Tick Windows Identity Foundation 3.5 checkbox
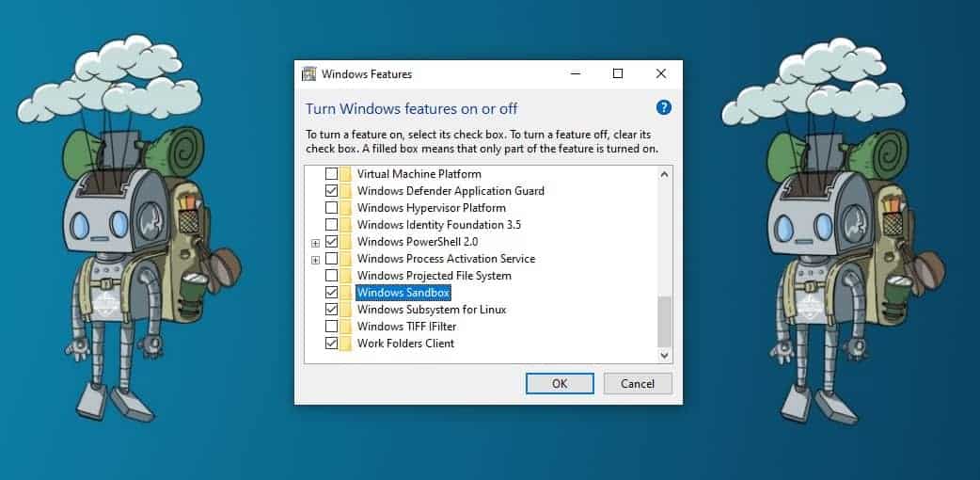Image resolution: width=980 pixels, height=480 pixels. coord(331,225)
